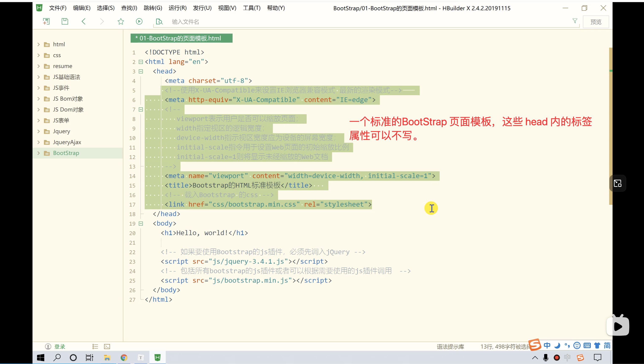Click the run play icon in toolbar
The width and height of the screenshot is (644, 364).
pyautogui.click(x=139, y=22)
